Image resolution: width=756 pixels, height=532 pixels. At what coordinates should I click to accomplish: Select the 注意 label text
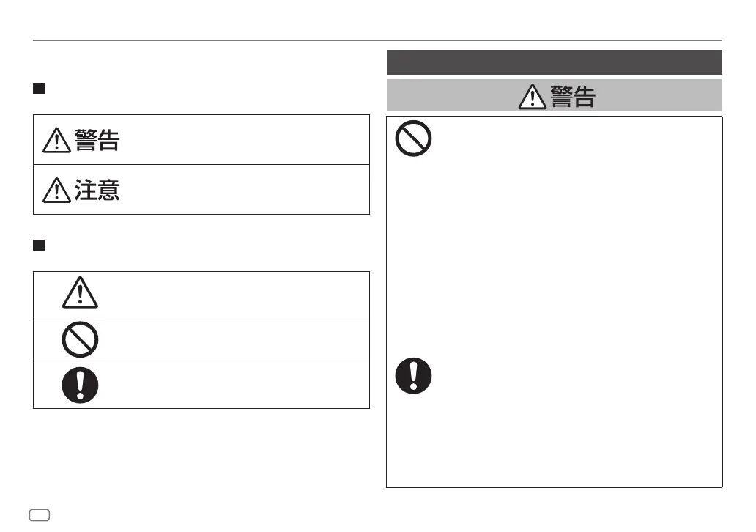click(97, 190)
